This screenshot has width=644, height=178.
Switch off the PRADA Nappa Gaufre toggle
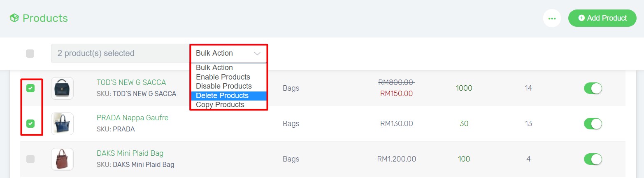pos(593,124)
